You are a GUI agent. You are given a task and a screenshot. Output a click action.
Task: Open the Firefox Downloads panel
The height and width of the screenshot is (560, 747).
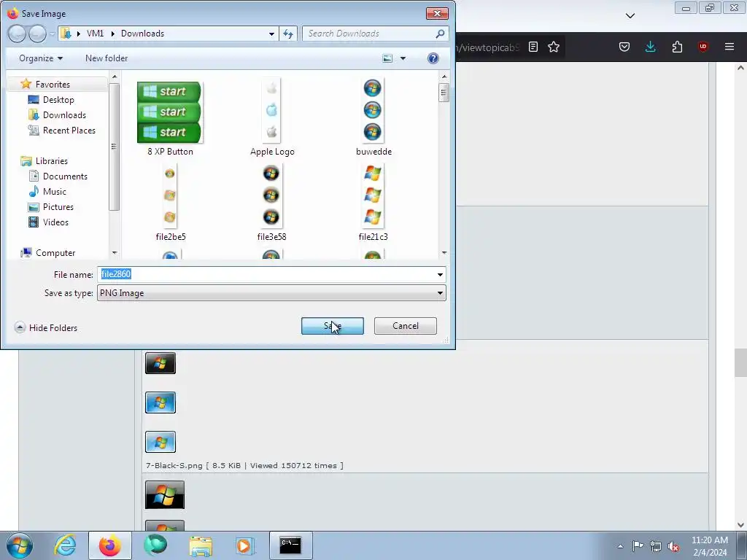650,47
